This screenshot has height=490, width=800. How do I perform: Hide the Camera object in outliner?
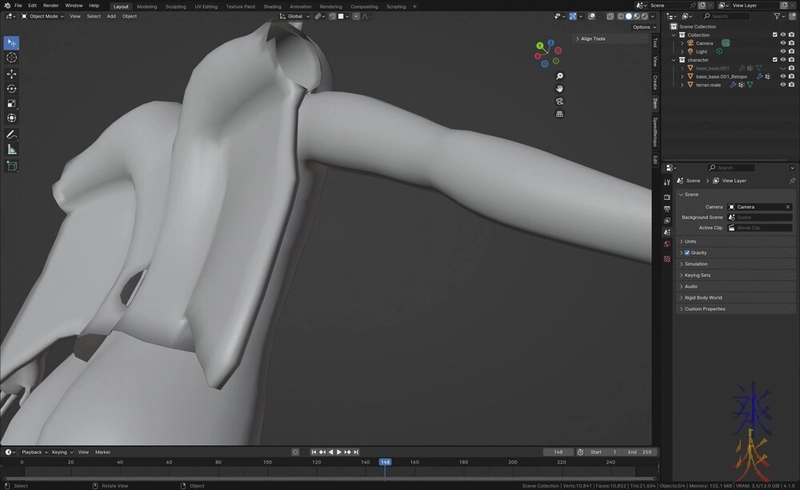[783, 43]
